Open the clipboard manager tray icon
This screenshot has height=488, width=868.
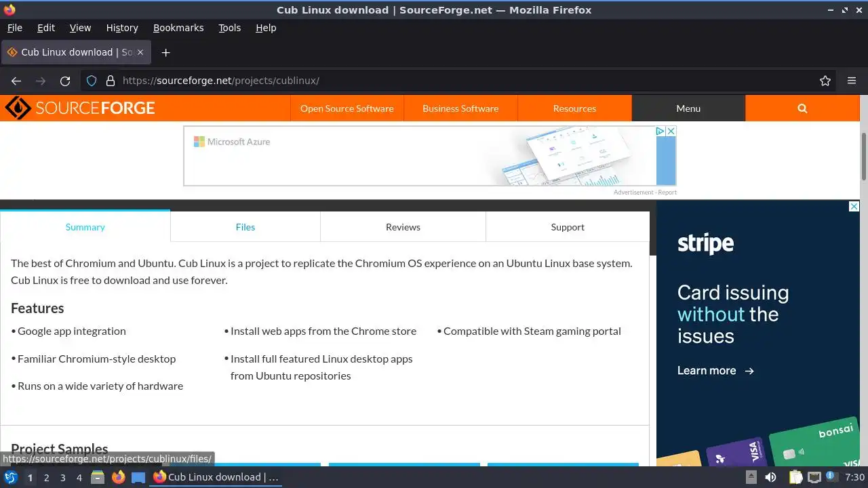[795, 477]
